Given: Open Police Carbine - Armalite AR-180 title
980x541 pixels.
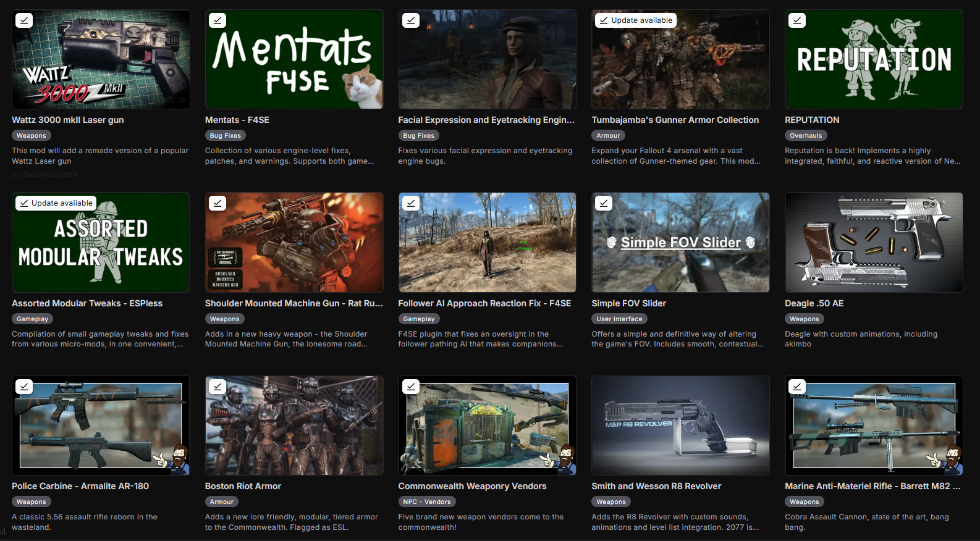Looking at the screenshot, I should (x=80, y=486).
